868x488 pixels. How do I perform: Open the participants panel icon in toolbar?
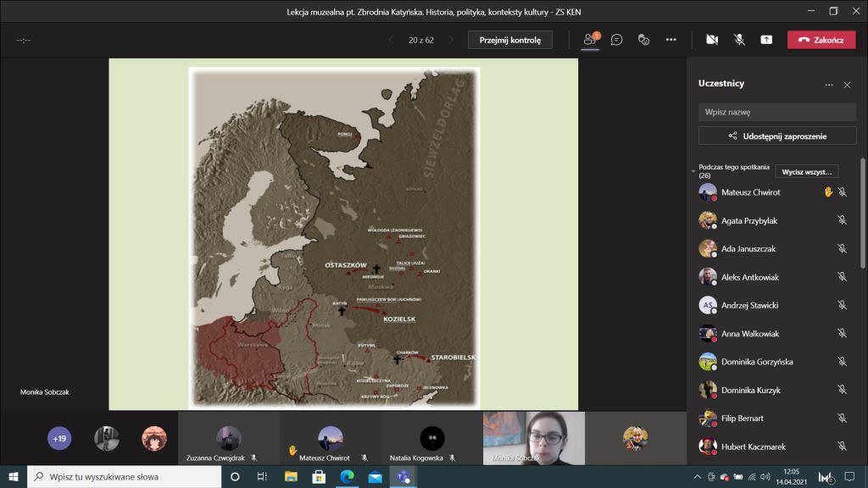click(x=591, y=39)
